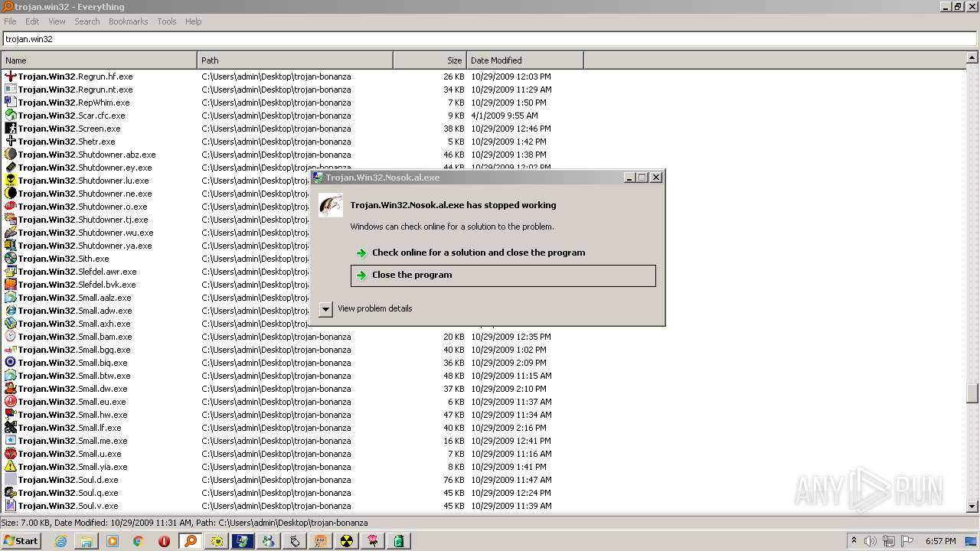Click the scrollbar up arrow
The image size is (980, 551).
click(x=972, y=57)
